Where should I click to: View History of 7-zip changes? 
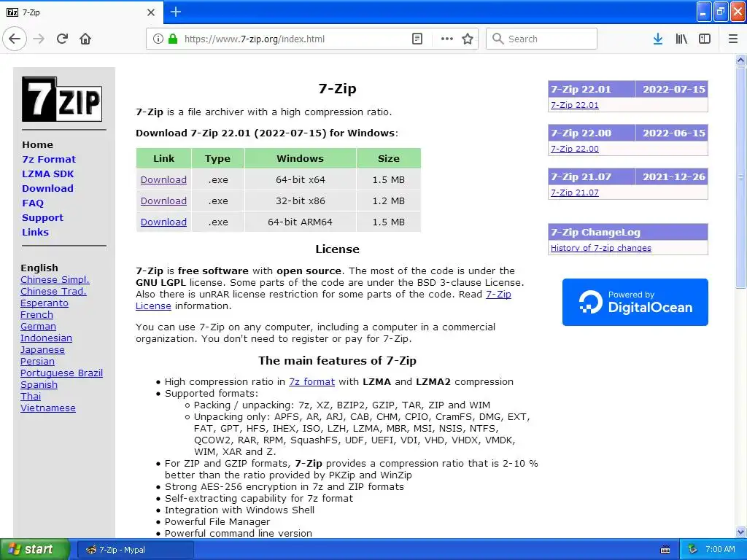601,248
